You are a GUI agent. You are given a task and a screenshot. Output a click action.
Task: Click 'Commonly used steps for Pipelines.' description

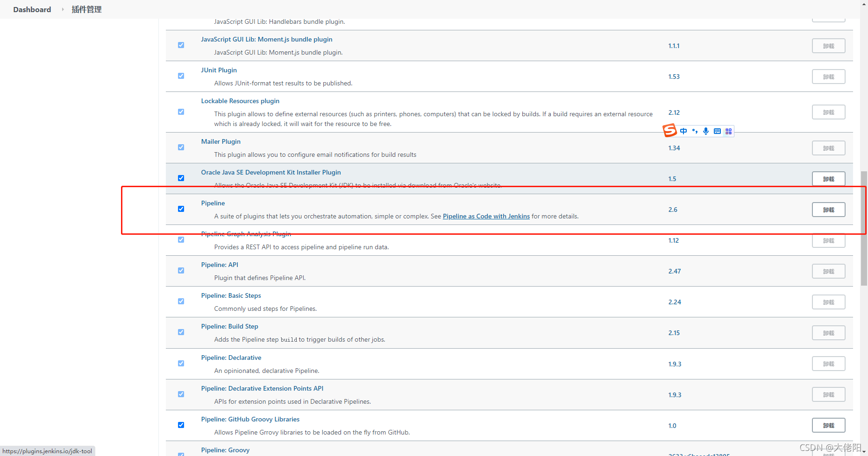265,309
